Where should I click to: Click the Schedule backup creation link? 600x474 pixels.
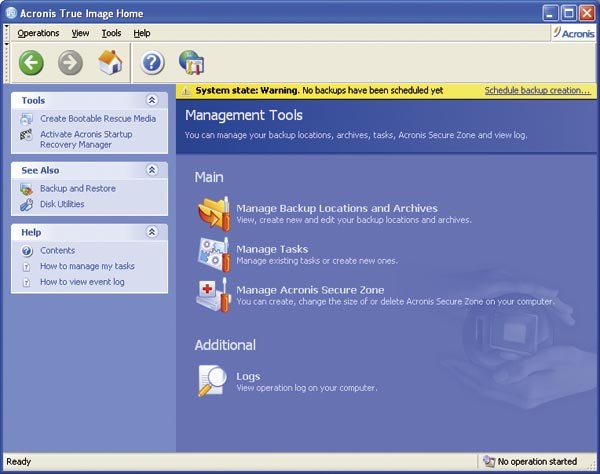(537, 90)
